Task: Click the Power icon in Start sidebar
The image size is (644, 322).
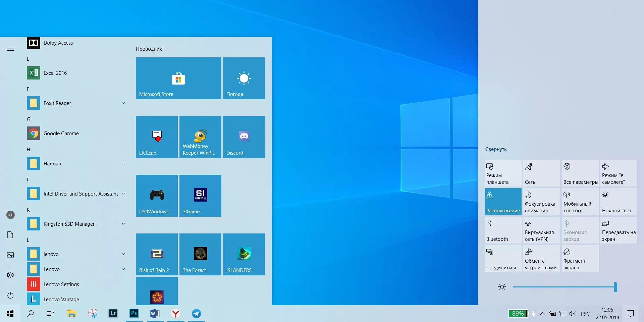Action: [x=10, y=295]
